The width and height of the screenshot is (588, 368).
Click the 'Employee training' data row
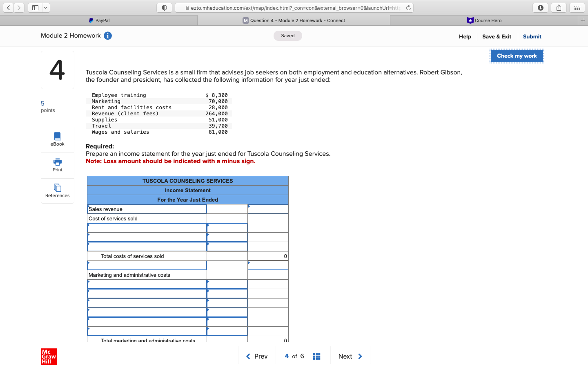159,95
